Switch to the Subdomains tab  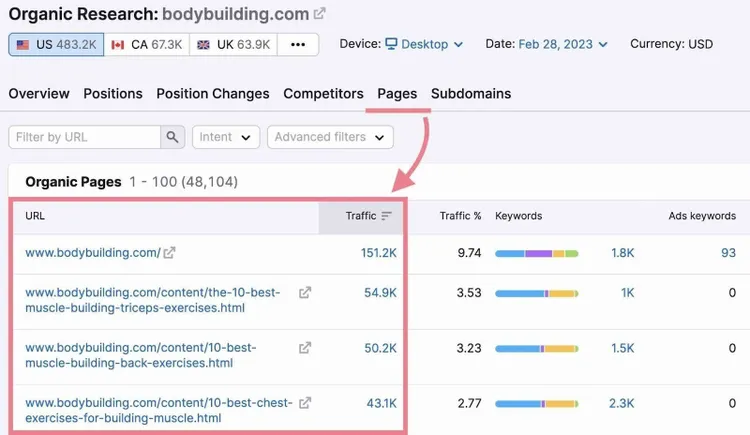pyautogui.click(x=471, y=93)
